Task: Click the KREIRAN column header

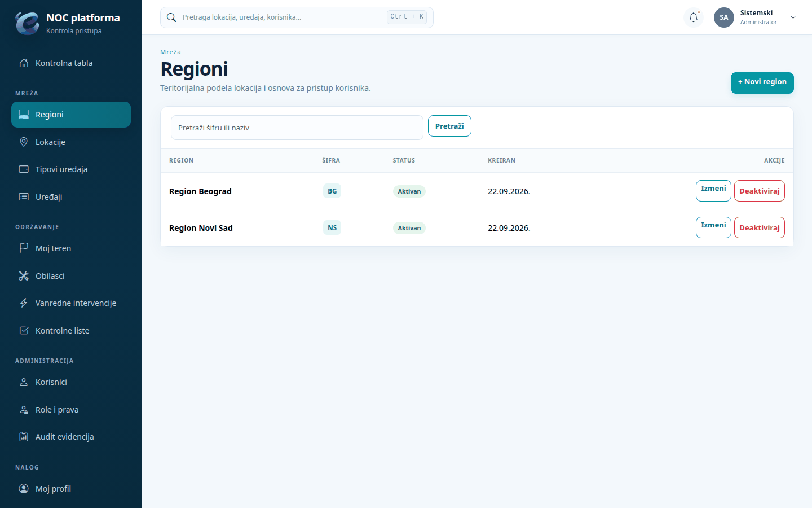Action: click(501, 161)
